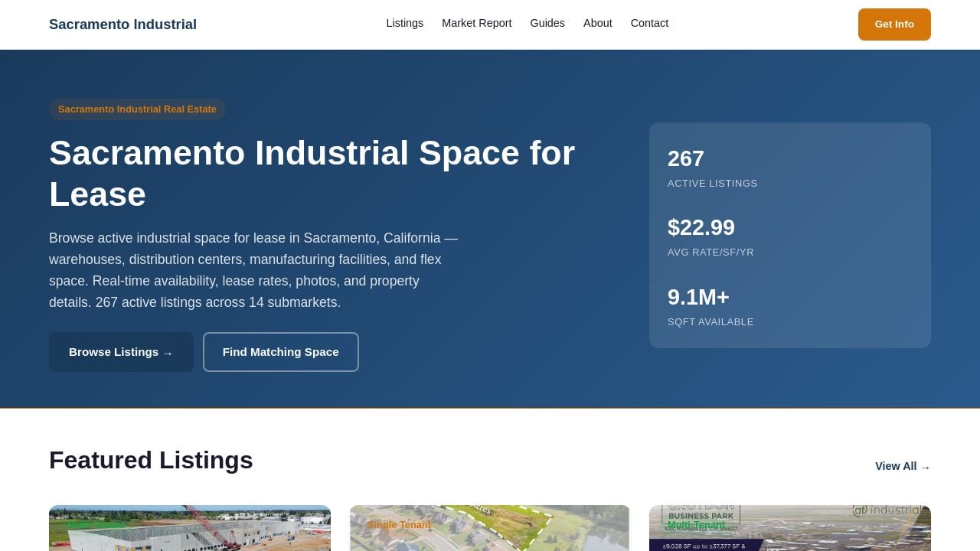Open the warehouse construction listing thumbnail
This screenshot has width=980, height=551.
click(190, 528)
